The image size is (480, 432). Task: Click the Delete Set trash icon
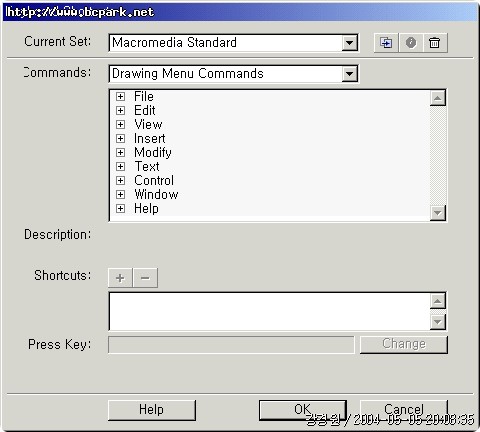tap(435, 43)
